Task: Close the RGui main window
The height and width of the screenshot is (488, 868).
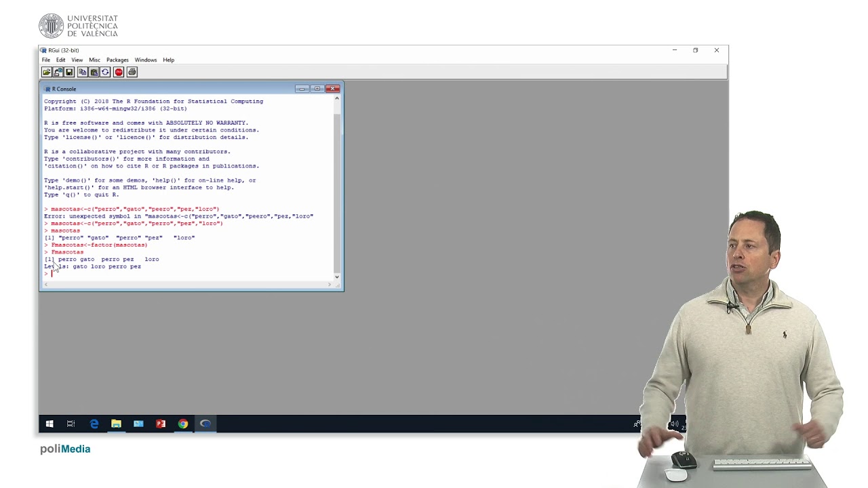Action: click(716, 50)
